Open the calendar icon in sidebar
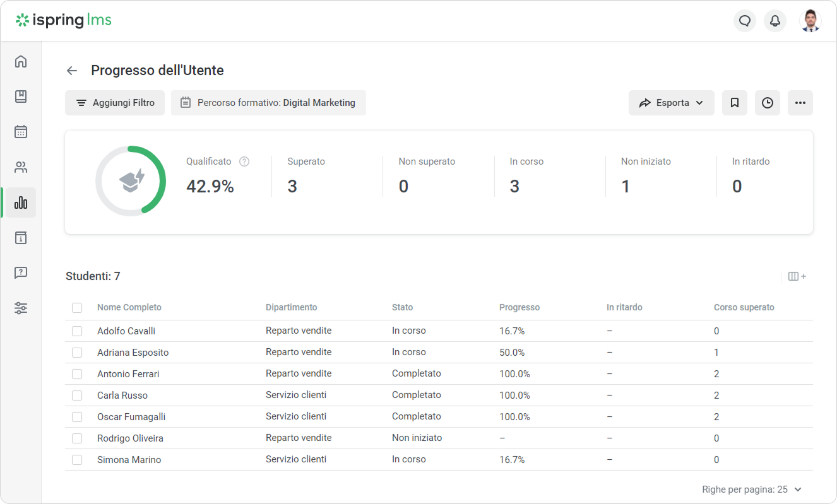 [21, 132]
